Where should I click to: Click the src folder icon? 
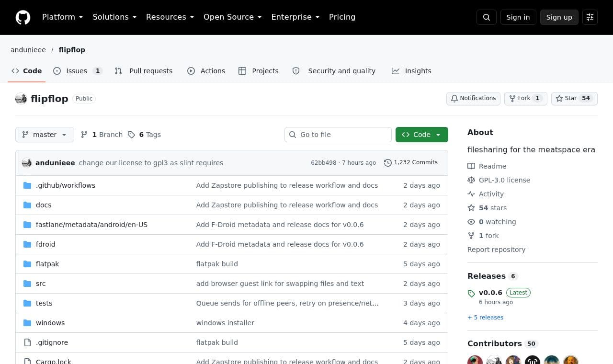coord(27,284)
